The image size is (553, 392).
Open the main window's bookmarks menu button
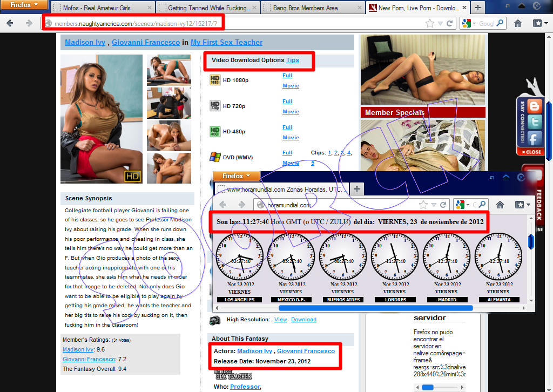click(x=540, y=24)
